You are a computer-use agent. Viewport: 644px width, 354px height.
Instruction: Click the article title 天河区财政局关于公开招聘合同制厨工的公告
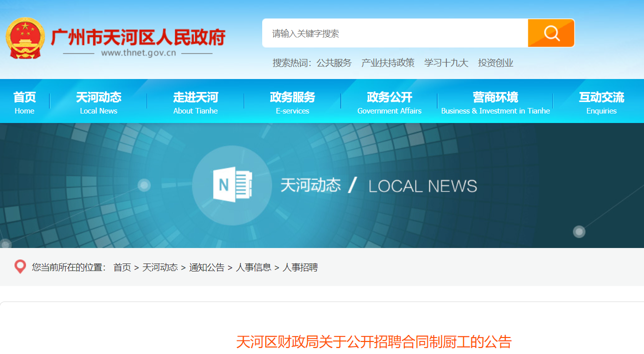tap(374, 342)
